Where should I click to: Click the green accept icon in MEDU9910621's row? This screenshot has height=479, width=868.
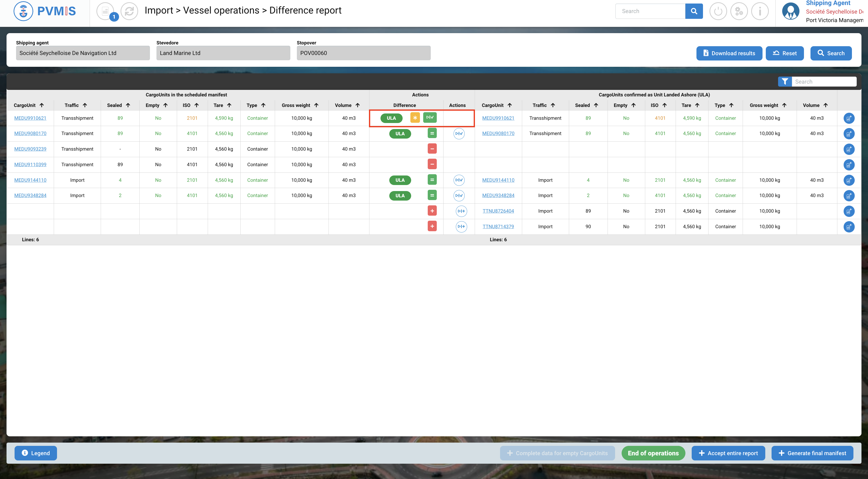tap(430, 117)
